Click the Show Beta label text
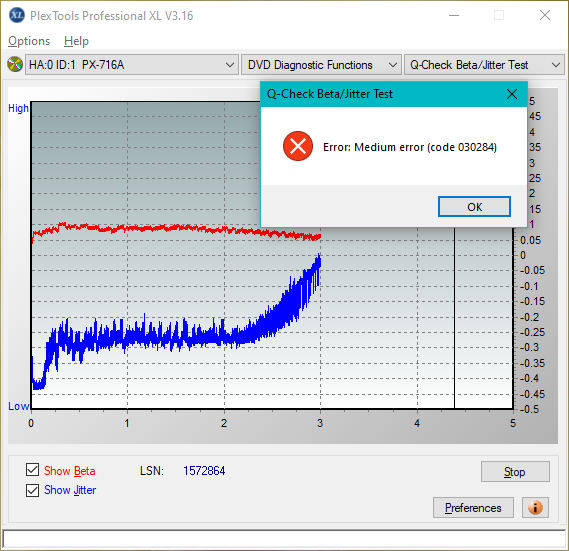This screenshot has height=551, width=569. tap(70, 471)
